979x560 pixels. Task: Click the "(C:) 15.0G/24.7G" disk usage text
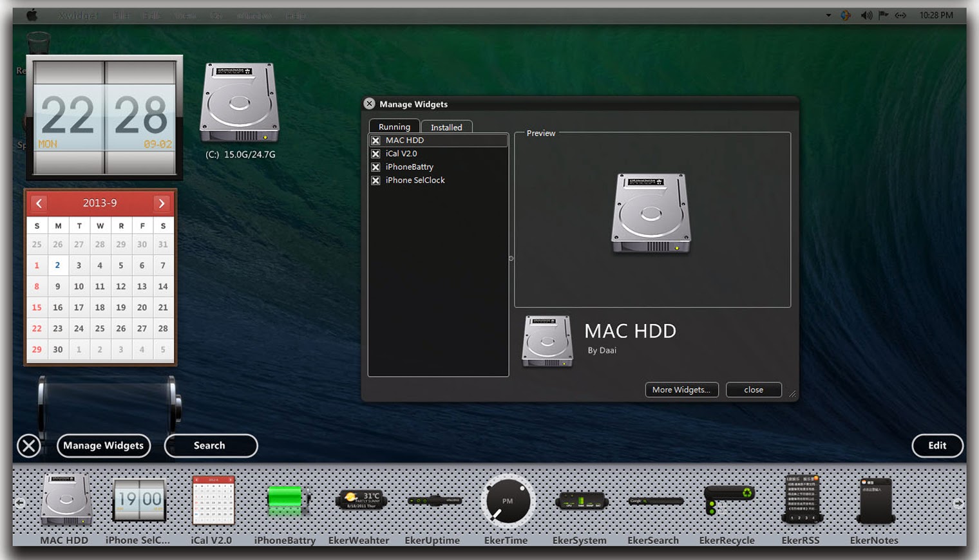click(x=240, y=154)
